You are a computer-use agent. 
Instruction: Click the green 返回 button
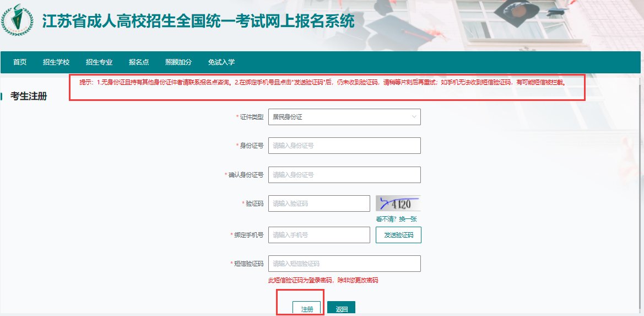pyautogui.click(x=342, y=309)
